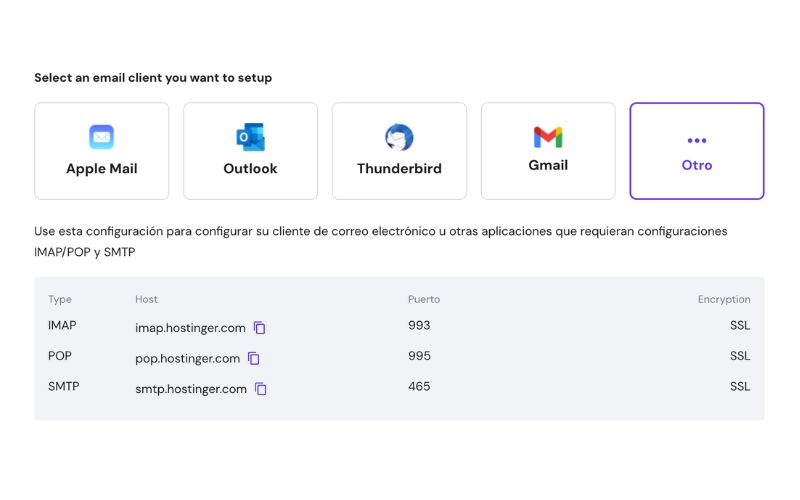Click port value 993
The image size is (800, 500).
tap(419, 326)
